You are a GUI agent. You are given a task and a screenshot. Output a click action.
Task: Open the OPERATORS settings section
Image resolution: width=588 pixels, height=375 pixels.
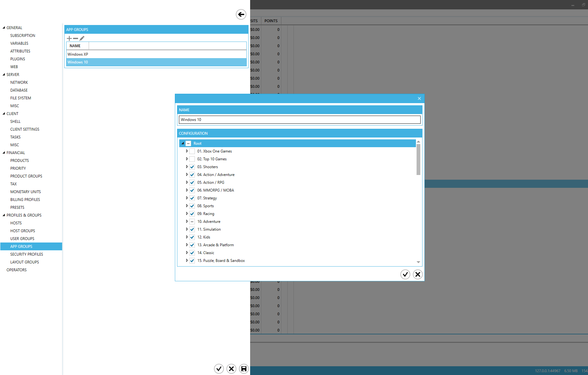click(x=17, y=270)
